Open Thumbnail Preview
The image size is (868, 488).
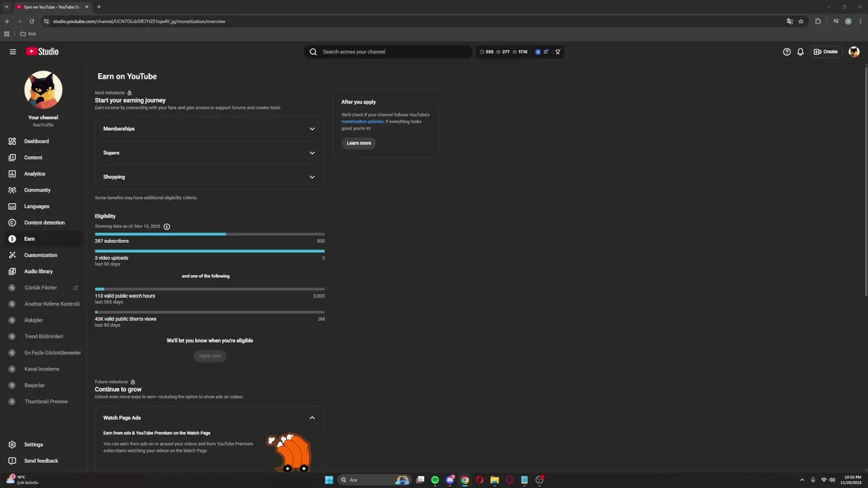pos(43,401)
